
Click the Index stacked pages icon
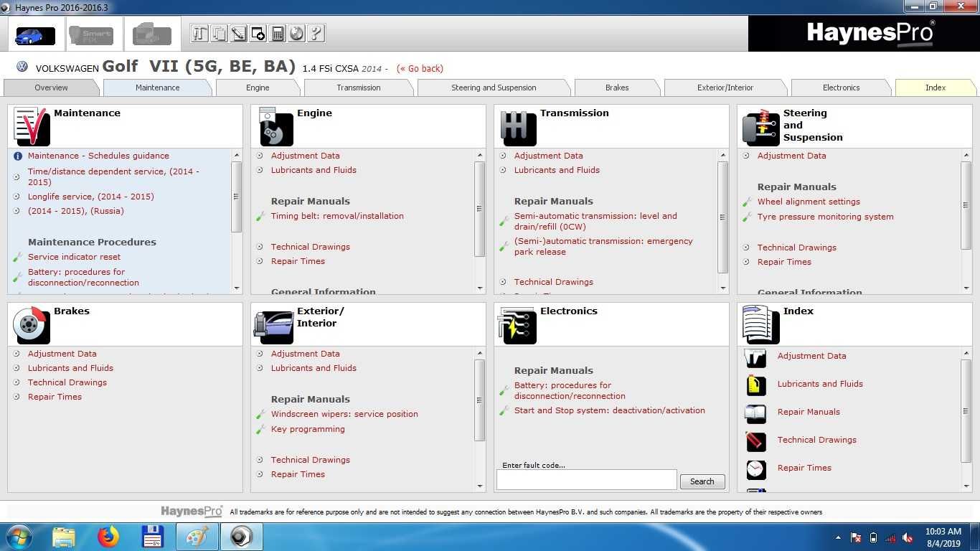click(761, 325)
